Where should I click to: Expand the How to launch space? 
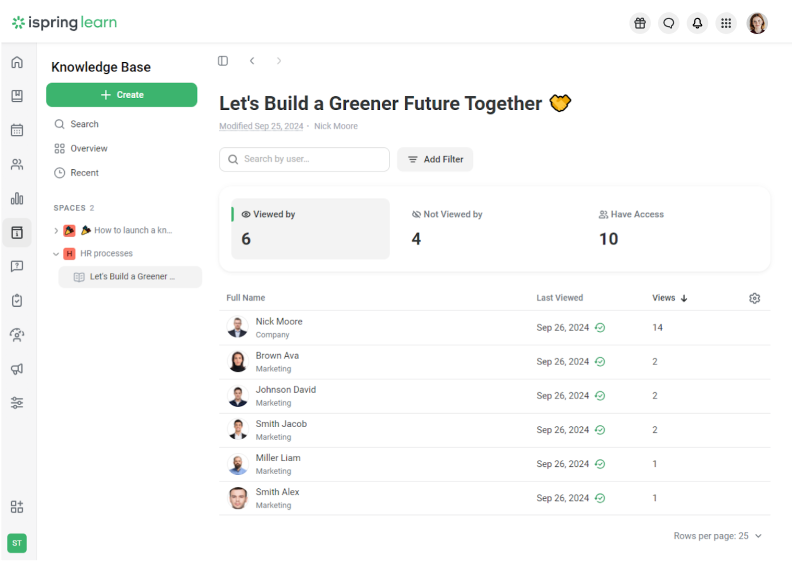click(x=56, y=230)
